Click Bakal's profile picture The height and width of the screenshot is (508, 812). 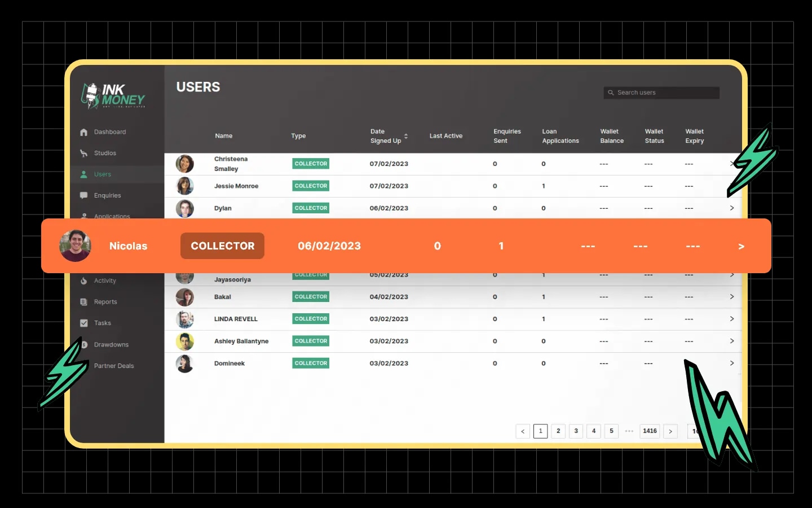[x=184, y=297]
